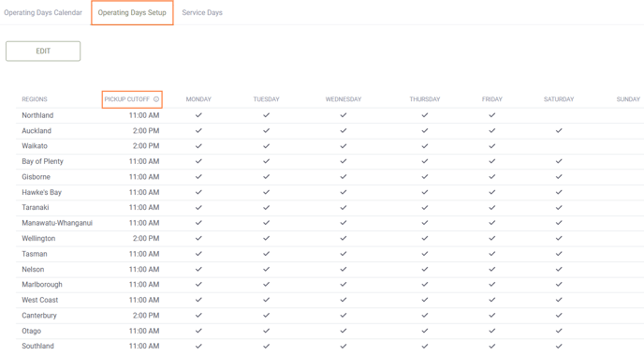
Task: Click the SATURDAY column header
Action: click(x=559, y=99)
